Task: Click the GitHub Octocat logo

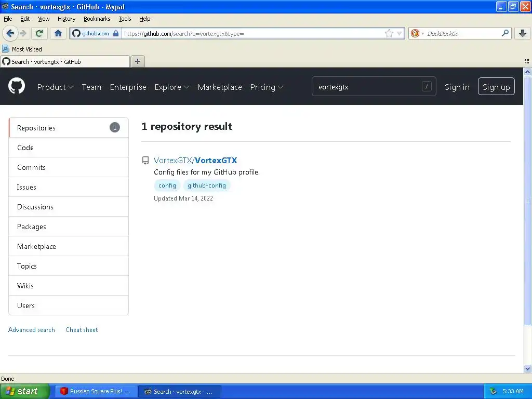Action: point(17,87)
